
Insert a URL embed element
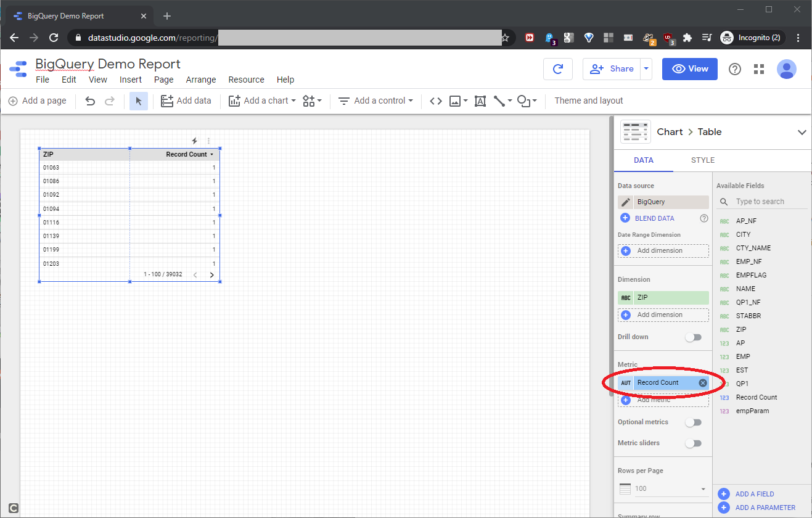(436, 101)
